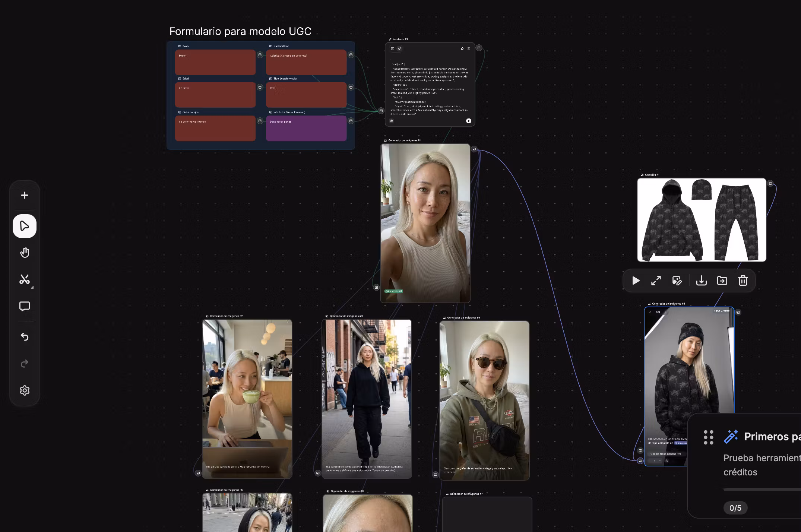Download the selected image
Viewport: 801px width, 532px height.
pyautogui.click(x=701, y=281)
